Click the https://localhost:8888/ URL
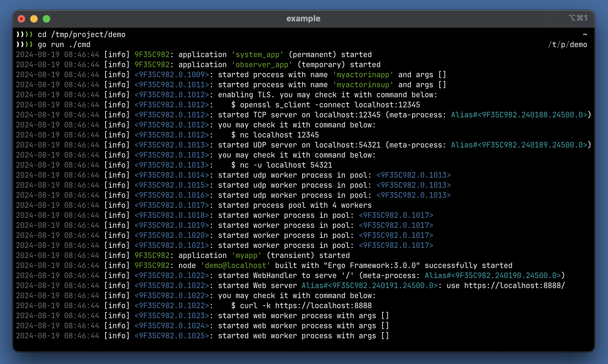 pyautogui.click(x=514, y=286)
